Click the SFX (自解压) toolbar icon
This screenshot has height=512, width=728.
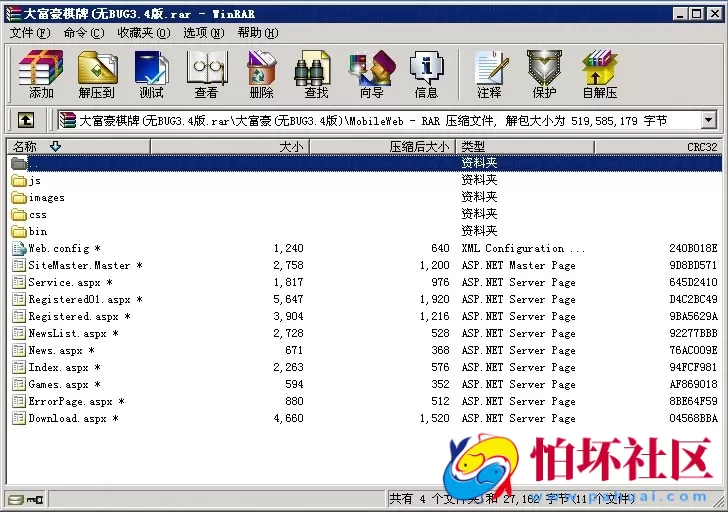click(x=600, y=74)
